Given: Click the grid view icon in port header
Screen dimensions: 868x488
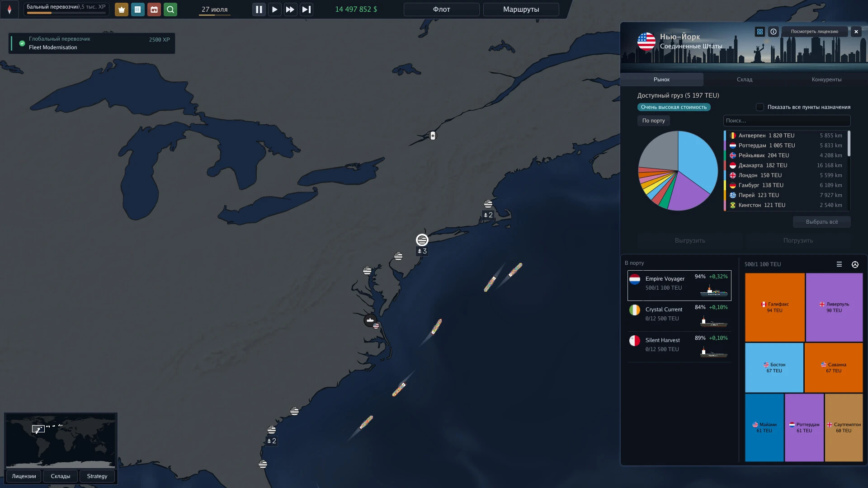Looking at the screenshot, I should (760, 32).
